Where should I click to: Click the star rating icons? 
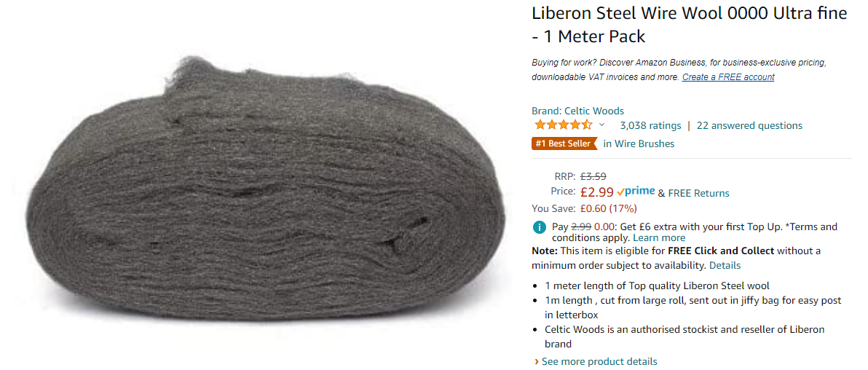click(x=562, y=125)
